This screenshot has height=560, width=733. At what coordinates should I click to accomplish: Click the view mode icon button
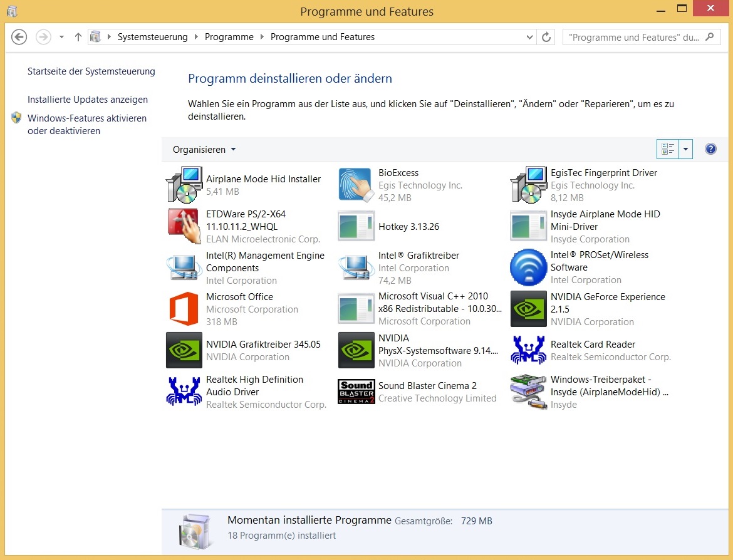pyautogui.click(x=668, y=149)
